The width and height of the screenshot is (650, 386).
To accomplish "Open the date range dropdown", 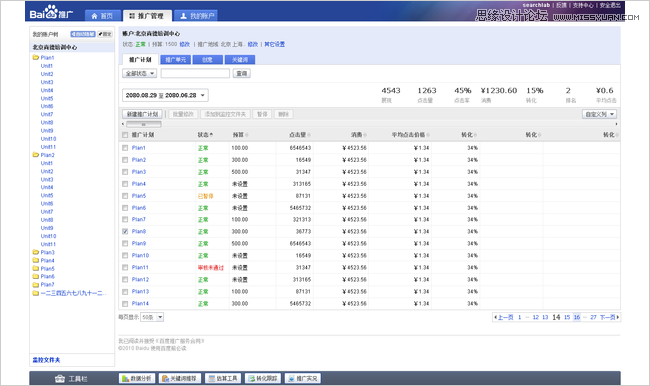I will pos(165,95).
